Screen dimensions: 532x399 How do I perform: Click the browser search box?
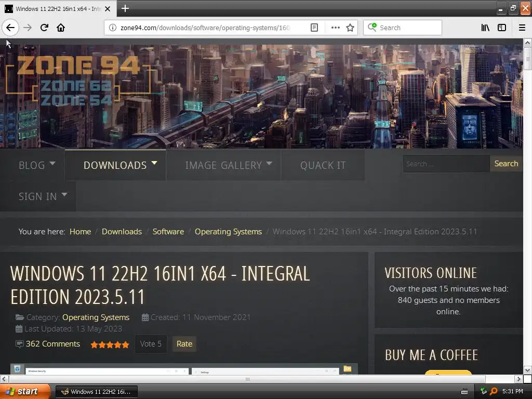click(x=403, y=28)
